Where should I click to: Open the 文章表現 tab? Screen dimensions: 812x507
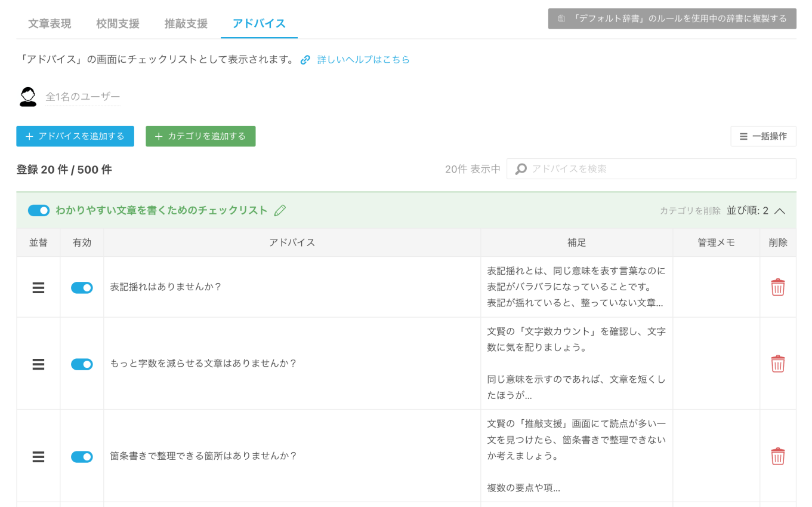50,24
